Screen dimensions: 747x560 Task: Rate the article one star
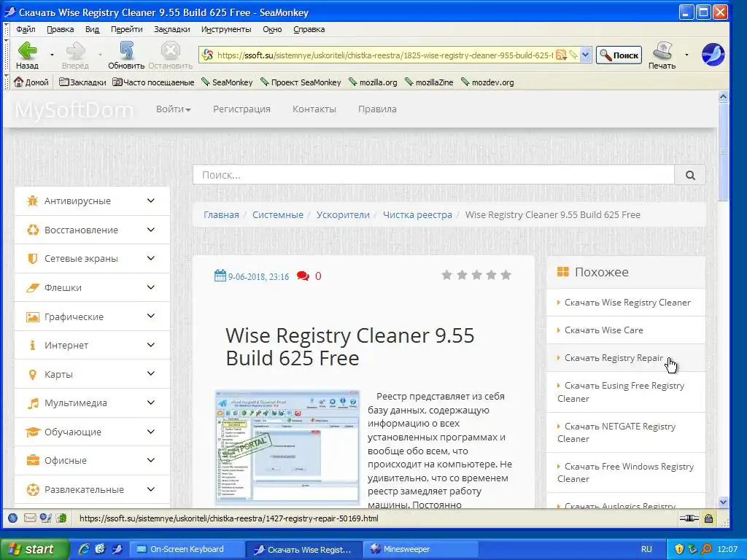point(447,275)
